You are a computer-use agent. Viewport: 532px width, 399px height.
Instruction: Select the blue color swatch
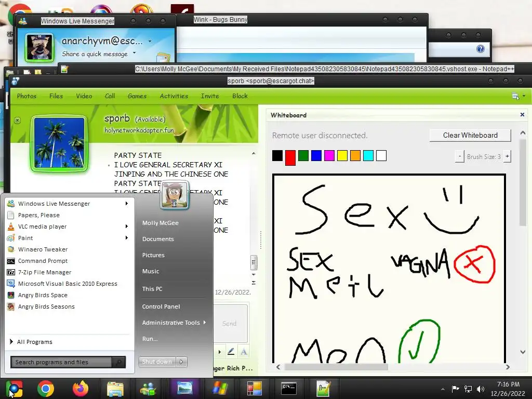316,156
